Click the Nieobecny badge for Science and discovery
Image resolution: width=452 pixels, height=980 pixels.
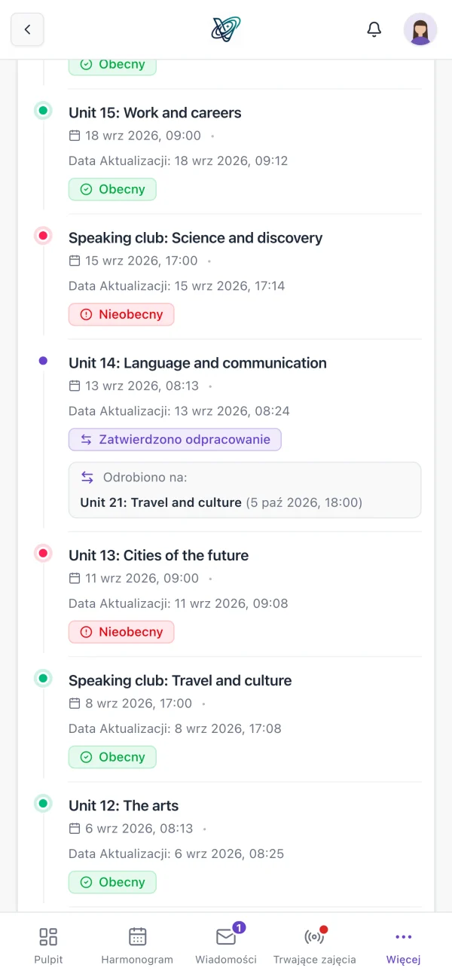click(121, 314)
